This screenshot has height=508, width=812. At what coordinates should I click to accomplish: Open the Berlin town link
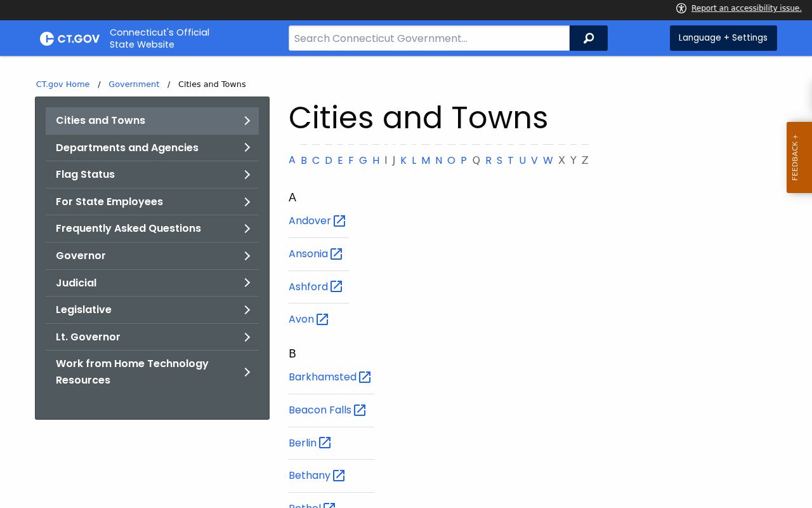(303, 443)
